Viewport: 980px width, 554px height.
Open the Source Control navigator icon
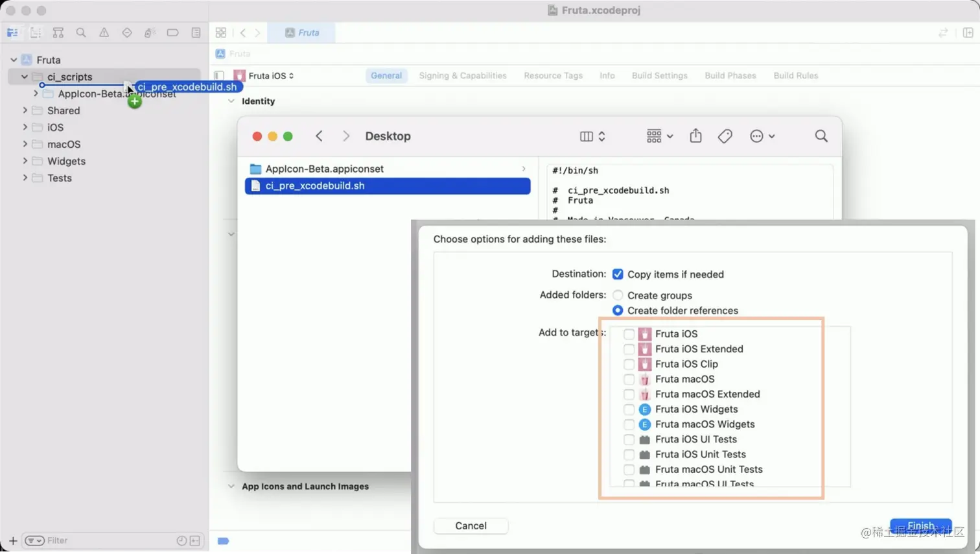(x=35, y=32)
